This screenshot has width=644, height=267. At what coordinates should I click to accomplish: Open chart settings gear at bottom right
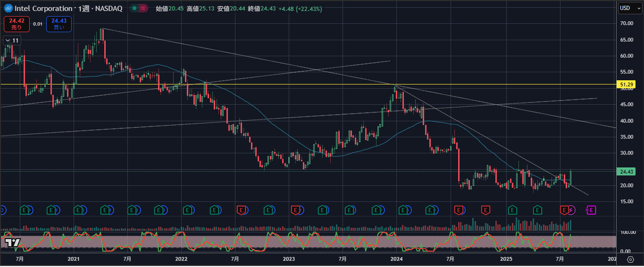point(631,258)
